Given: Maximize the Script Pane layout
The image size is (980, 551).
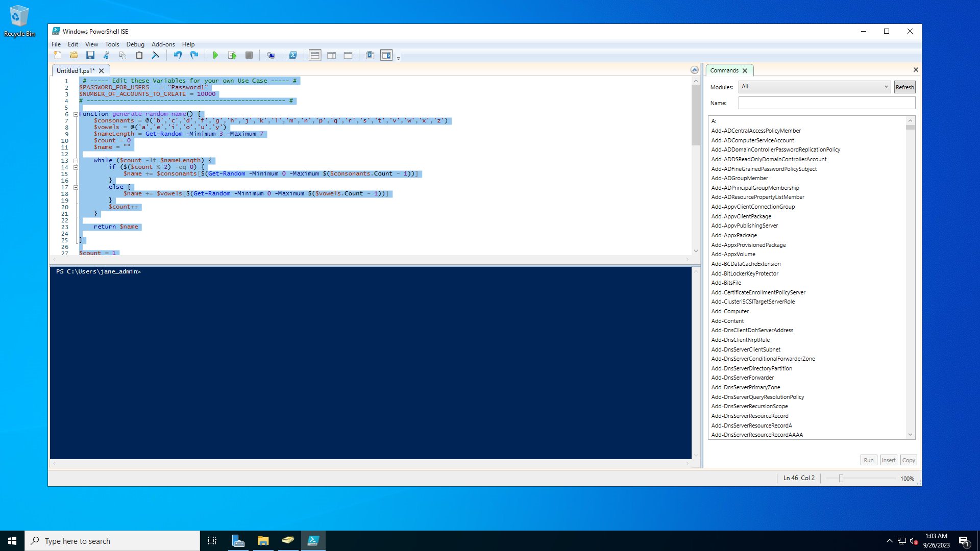Looking at the screenshot, I should pos(348,55).
